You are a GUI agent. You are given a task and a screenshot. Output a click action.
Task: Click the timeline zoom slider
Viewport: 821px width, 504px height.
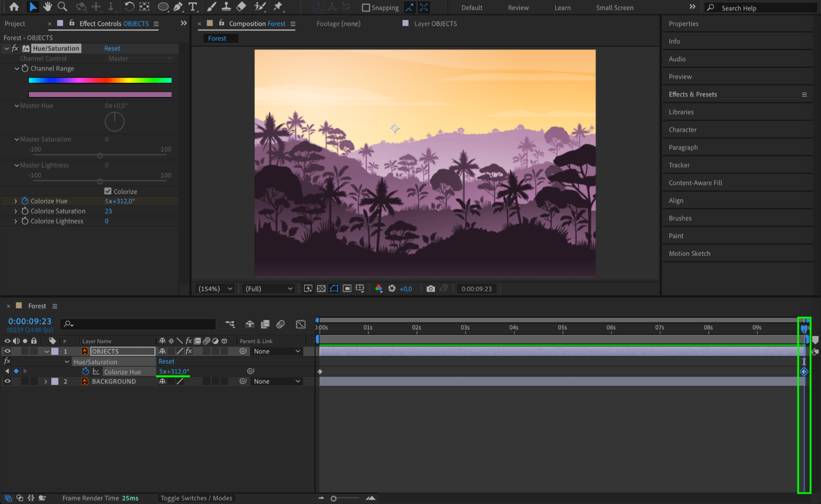(333, 498)
